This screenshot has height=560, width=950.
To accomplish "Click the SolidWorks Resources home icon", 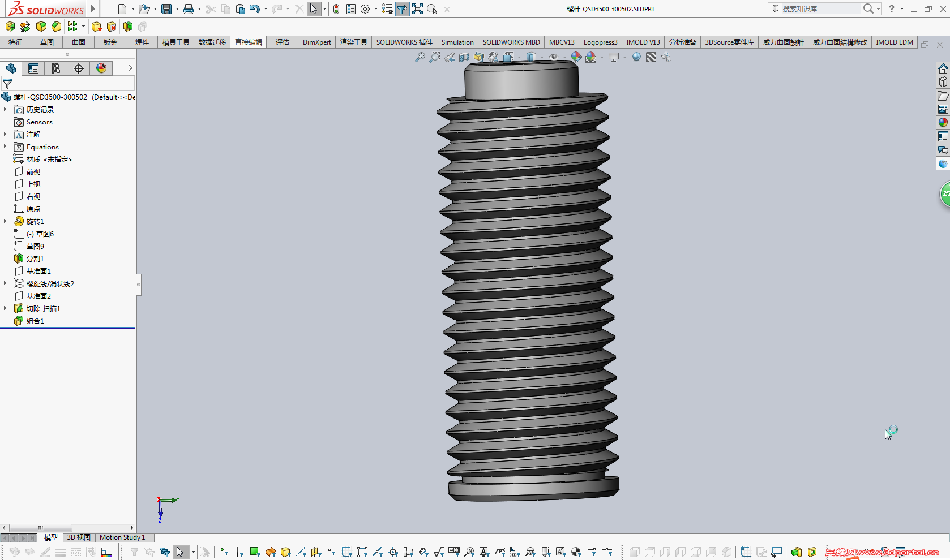I will pyautogui.click(x=943, y=68).
